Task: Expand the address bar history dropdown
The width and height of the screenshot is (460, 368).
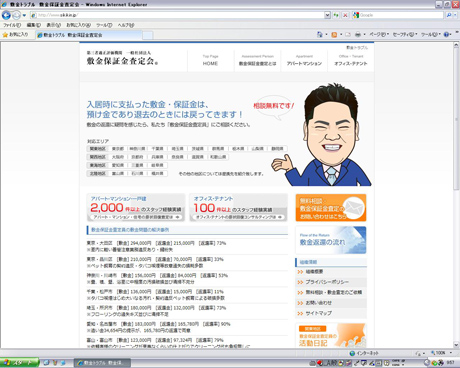Action: pyautogui.click(x=327, y=15)
